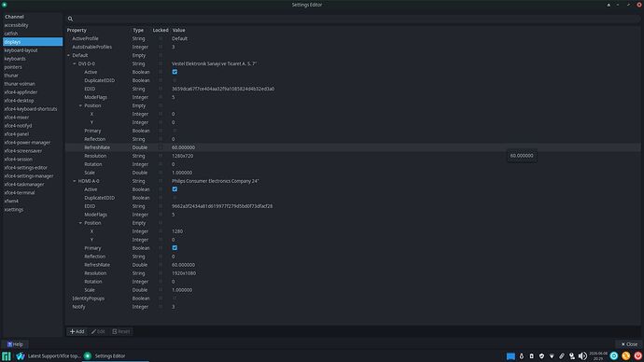Click the volume speaker tray icon
This screenshot has width=644, height=362.
coord(582,355)
